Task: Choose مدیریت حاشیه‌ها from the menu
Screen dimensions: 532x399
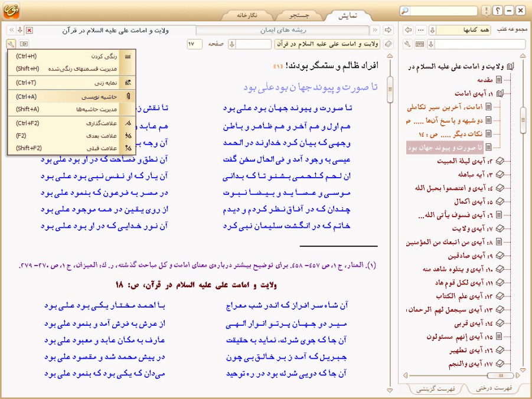Action: click(x=71, y=109)
